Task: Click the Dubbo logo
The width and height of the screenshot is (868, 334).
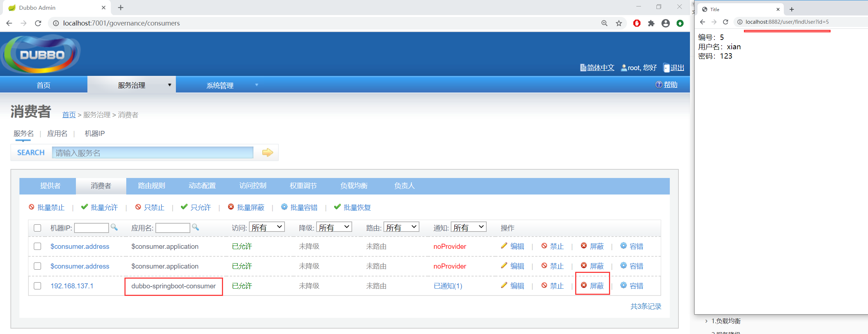Action: pyautogui.click(x=40, y=54)
